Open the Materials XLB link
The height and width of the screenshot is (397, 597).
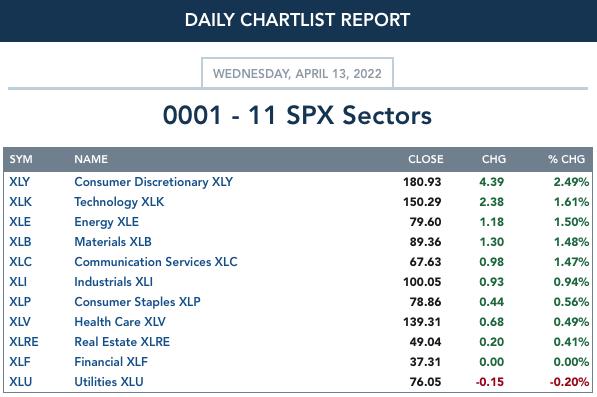[x=113, y=242]
